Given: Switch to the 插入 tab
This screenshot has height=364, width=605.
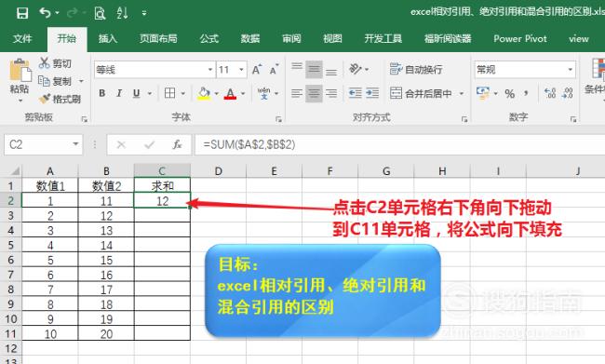Looking at the screenshot, I should tap(108, 38).
